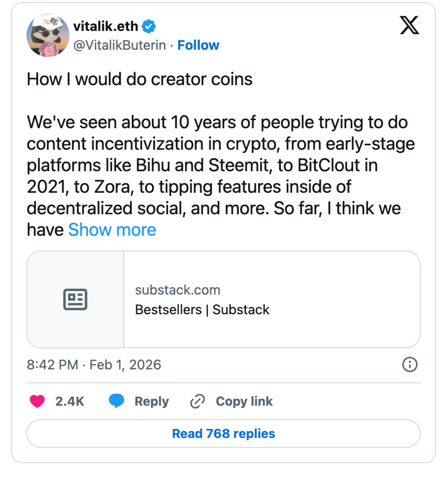
Task: Click the heart icon to like the tweet
Action: coord(37,401)
